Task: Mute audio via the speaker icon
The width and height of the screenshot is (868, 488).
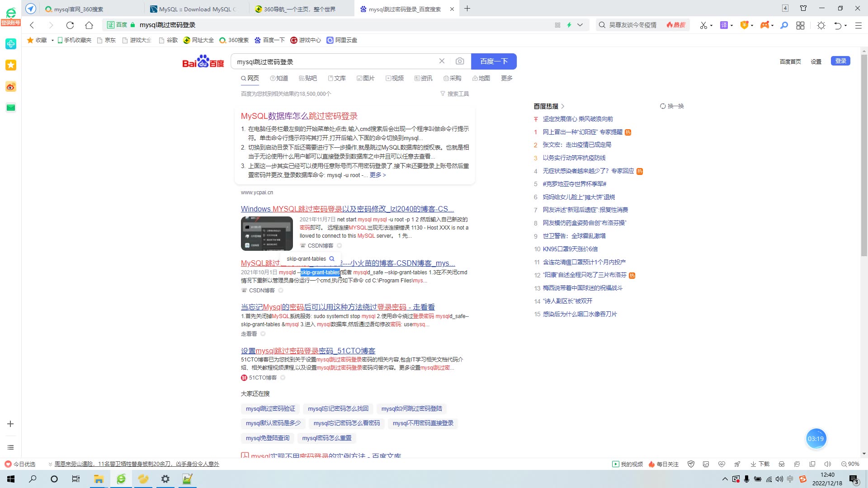Action: pyautogui.click(x=828, y=464)
